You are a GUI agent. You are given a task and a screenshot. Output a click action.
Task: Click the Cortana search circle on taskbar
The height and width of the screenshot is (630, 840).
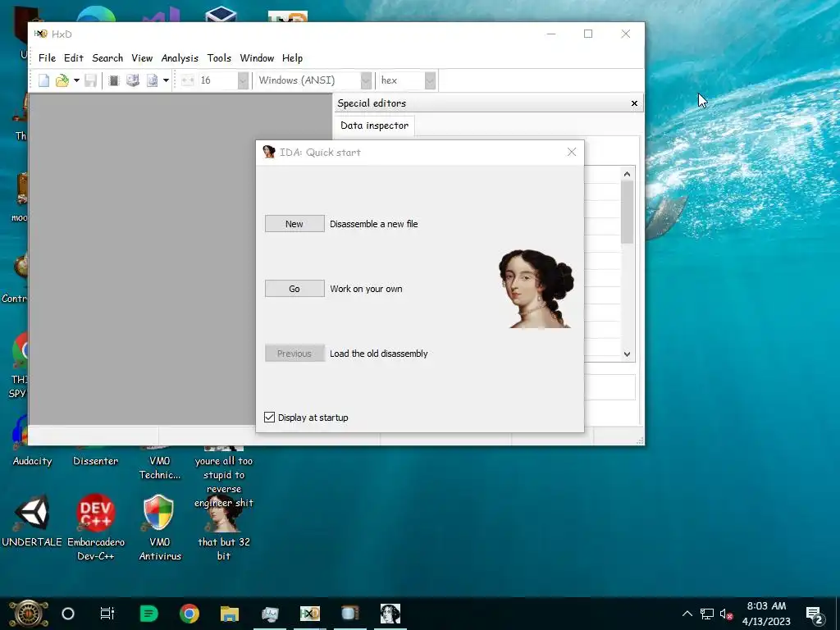[x=68, y=614]
